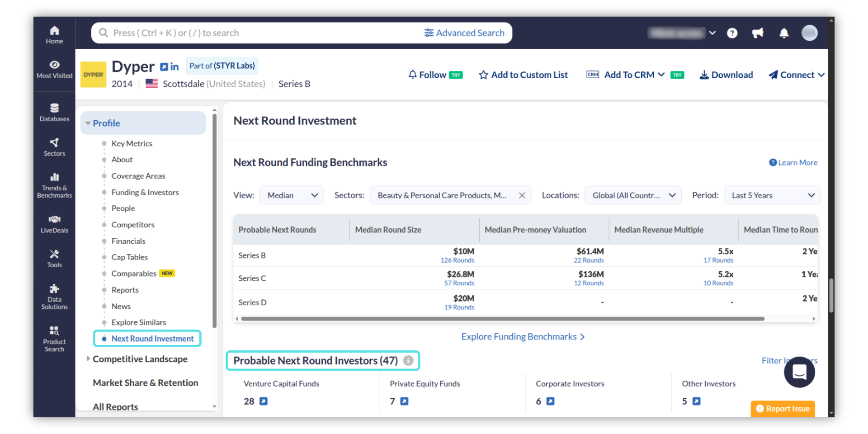Viewport: 868px width, 434px height.
Task: Open the chat support bubble
Action: [799, 372]
